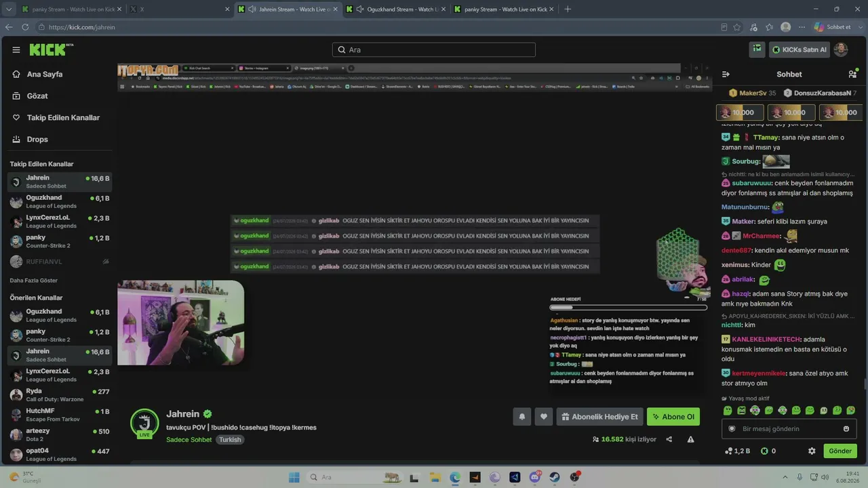This screenshot has height=488, width=868.
Task: Open the emoji picker in message box
Action: 846,429
